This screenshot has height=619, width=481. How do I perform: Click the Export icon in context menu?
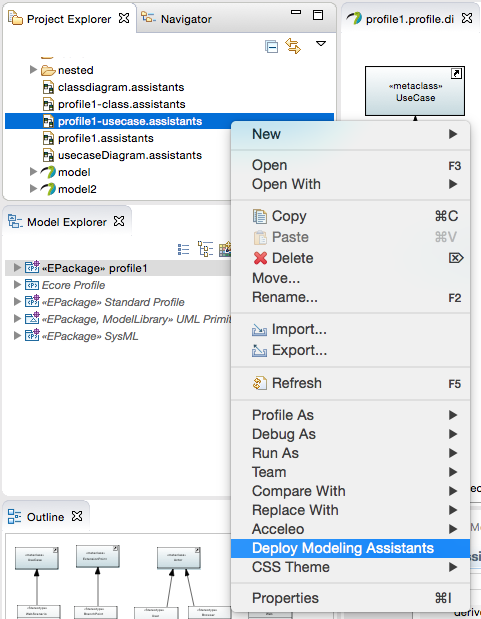pos(259,351)
